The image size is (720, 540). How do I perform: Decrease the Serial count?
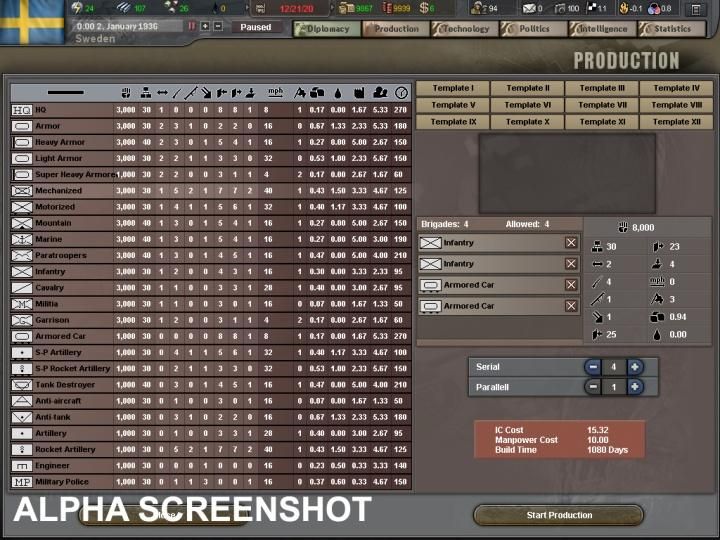(593, 367)
